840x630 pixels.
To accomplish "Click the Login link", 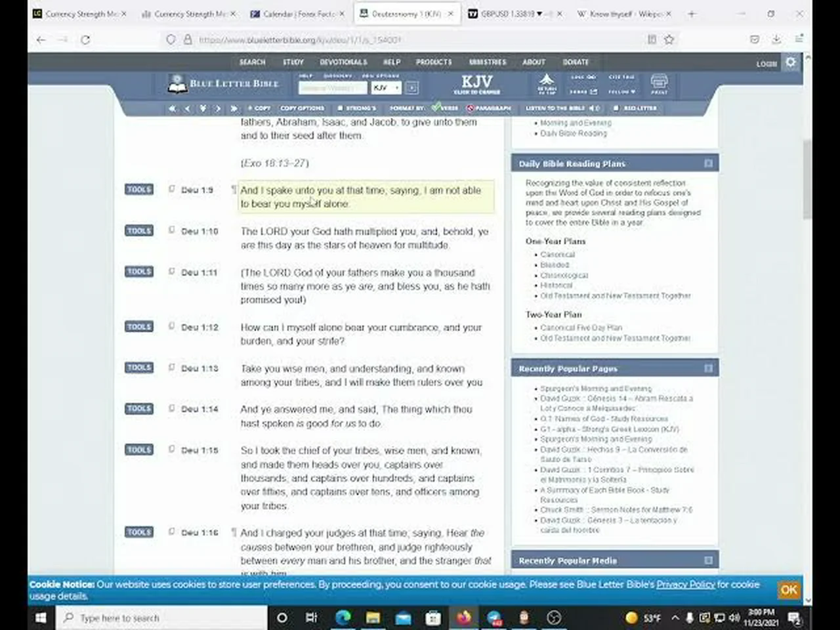I will tap(766, 64).
